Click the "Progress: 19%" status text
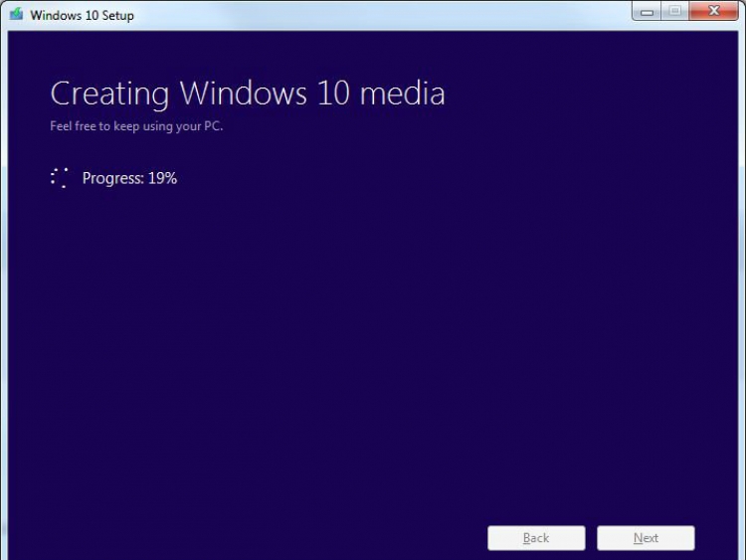Image resolution: width=746 pixels, height=560 pixels. tap(129, 178)
